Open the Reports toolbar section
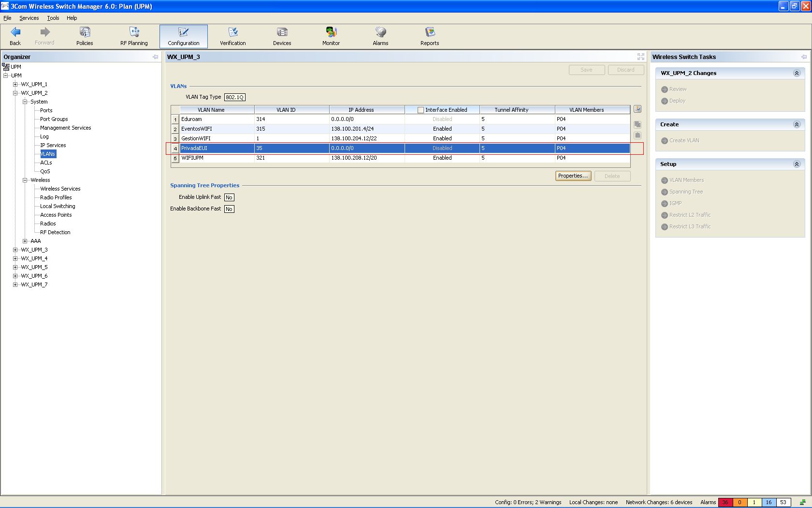Viewport: 812px width, 508px height. point(430,37)
